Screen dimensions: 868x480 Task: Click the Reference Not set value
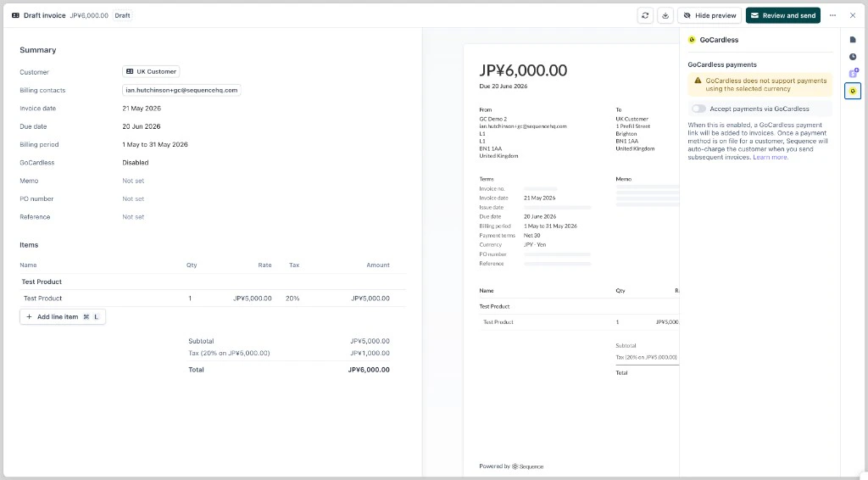point(133,217)
